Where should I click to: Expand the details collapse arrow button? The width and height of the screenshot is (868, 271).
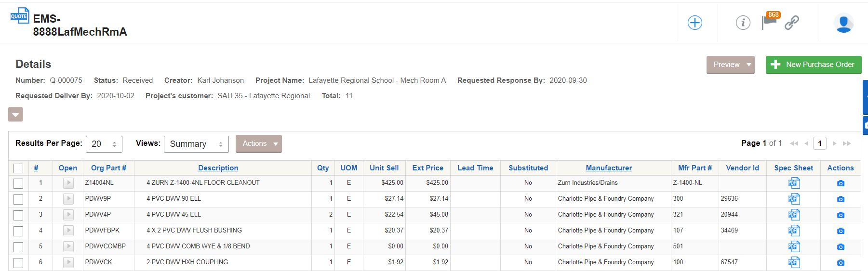[x=15, y=115]
